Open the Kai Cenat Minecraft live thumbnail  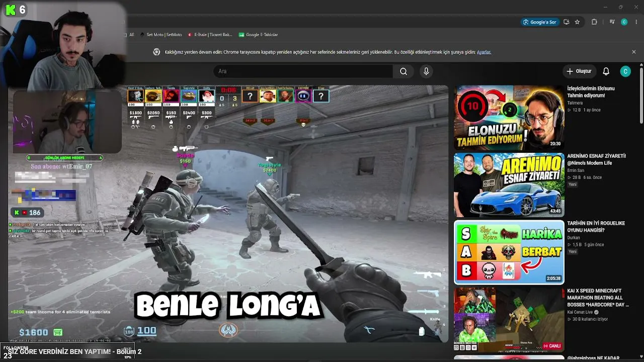(509, 320)
